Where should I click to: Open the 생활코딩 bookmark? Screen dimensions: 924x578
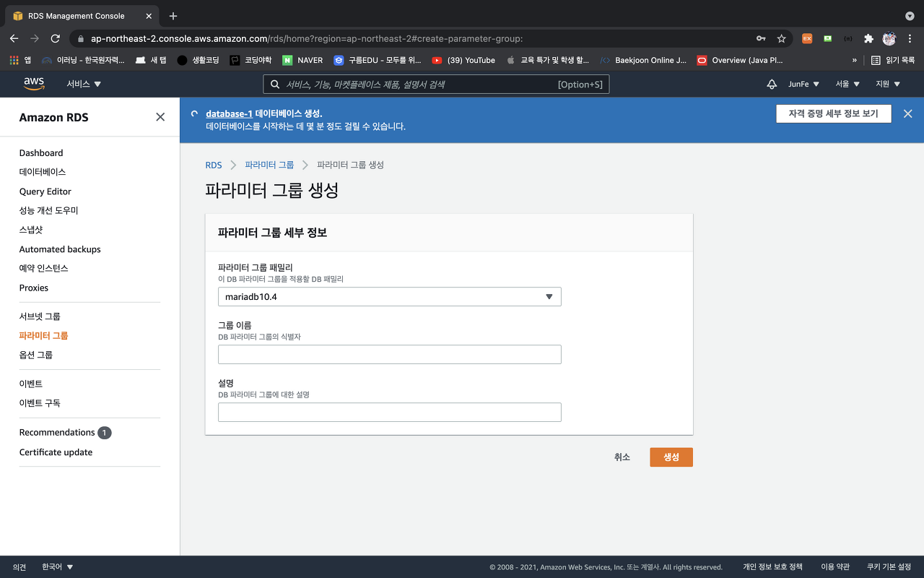tap(198, 60)
